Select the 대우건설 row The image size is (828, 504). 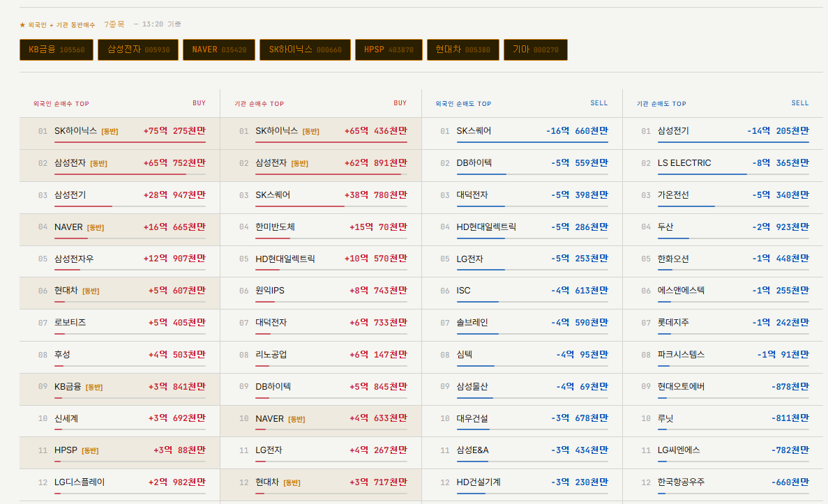(x=522, y=421)
